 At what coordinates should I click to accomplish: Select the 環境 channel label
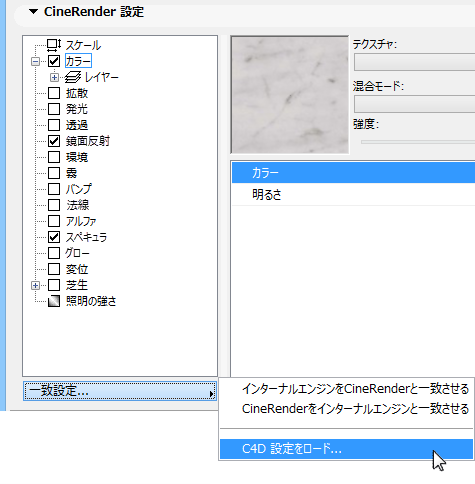[77, 157]
